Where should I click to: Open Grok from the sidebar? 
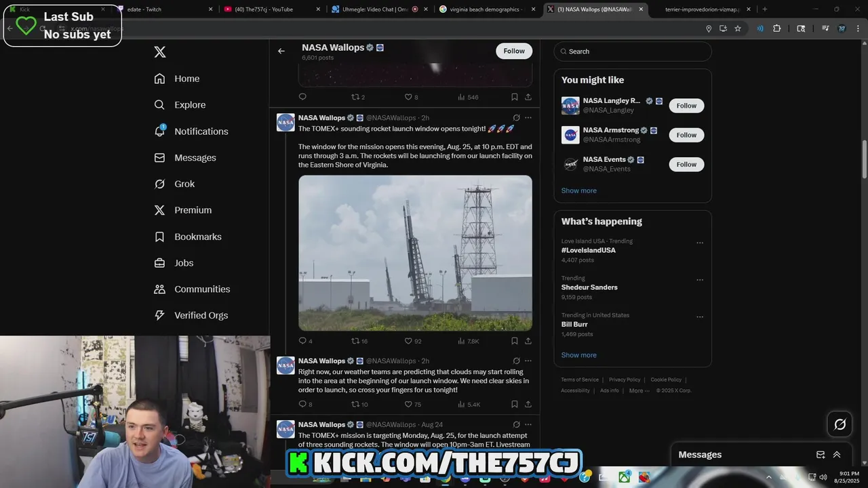(174, 184)
